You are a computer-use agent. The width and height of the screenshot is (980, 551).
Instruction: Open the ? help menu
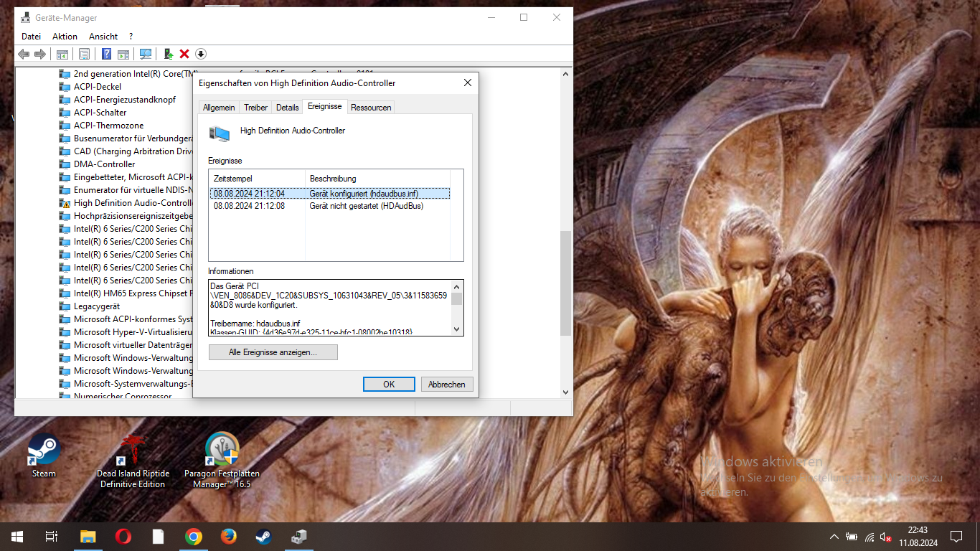click(131, 36)
